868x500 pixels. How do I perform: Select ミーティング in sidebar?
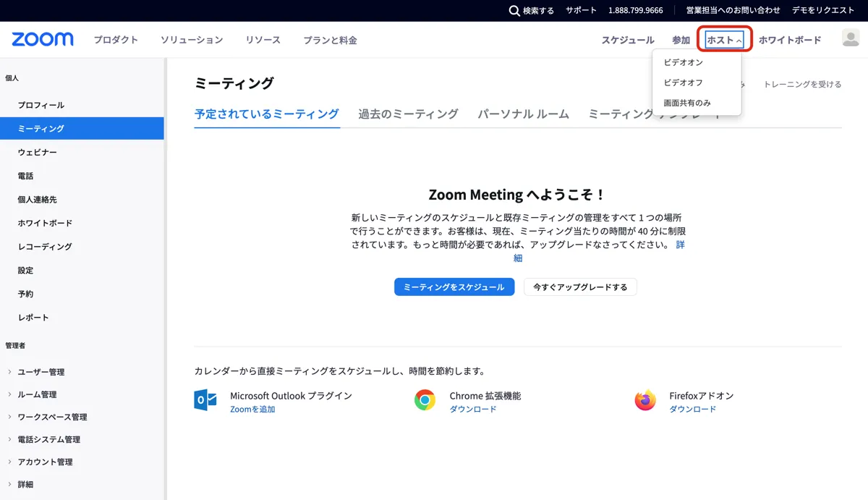82,128
